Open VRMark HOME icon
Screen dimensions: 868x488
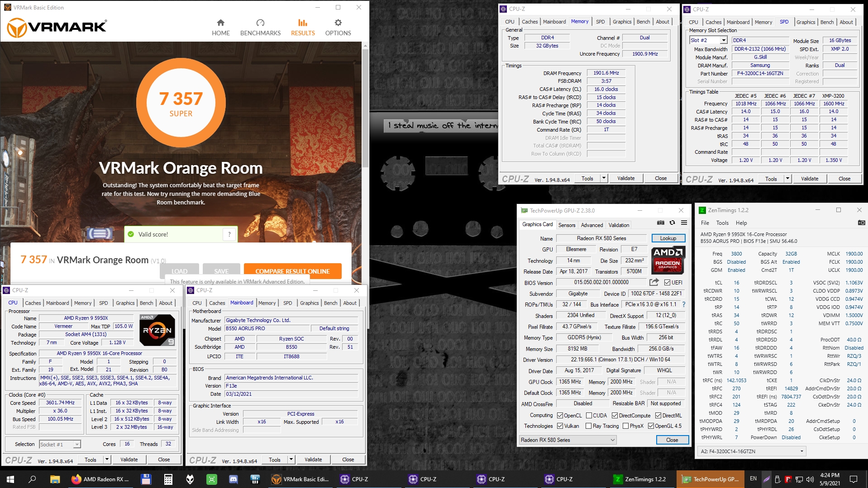[x=220, y=23]
